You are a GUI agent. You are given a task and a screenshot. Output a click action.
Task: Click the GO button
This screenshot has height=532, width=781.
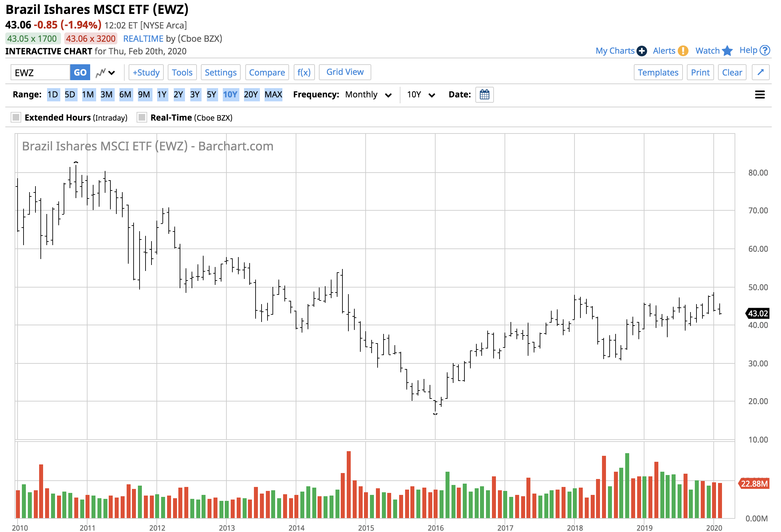pos(80,73)
